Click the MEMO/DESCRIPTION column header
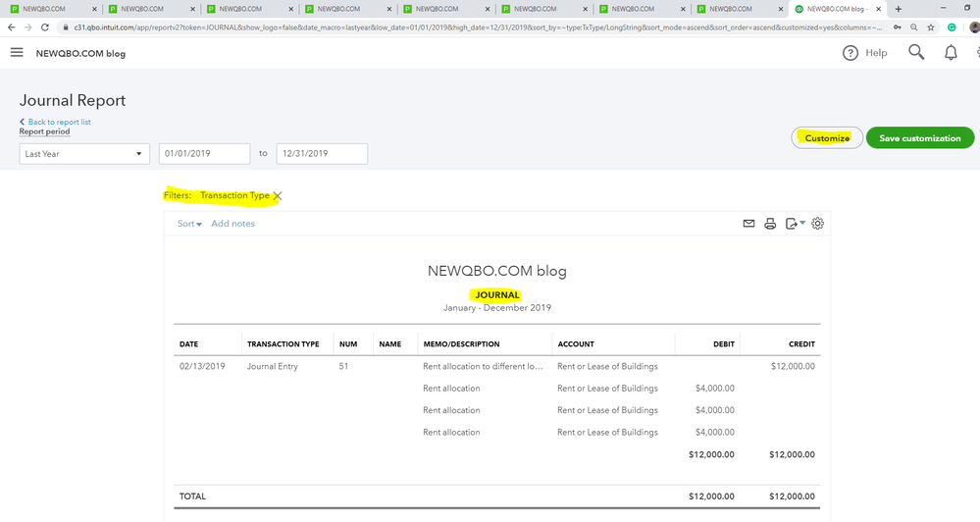The image size is (980, 522). point(461,343)
